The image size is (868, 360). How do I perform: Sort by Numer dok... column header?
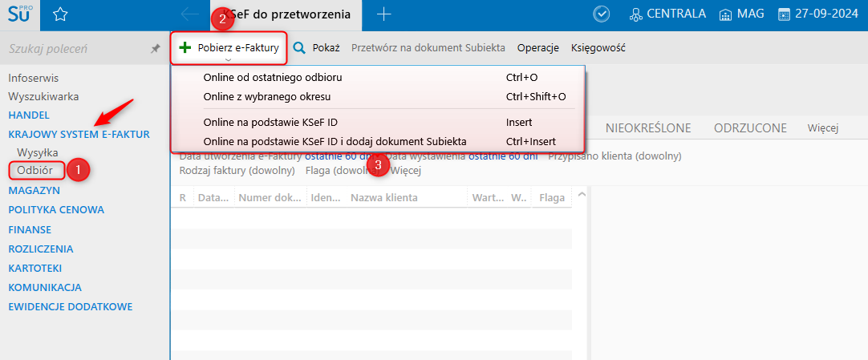(x=270, y=197)
